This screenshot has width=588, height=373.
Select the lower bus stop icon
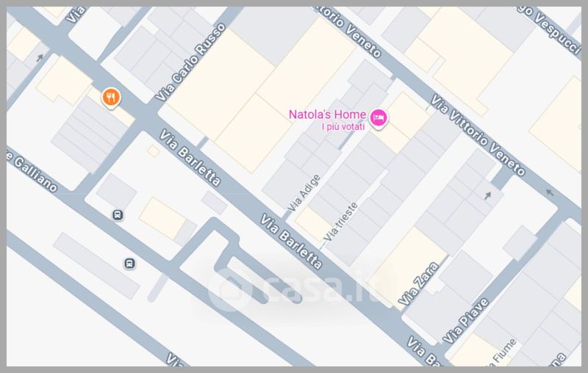tap(130, 264)
